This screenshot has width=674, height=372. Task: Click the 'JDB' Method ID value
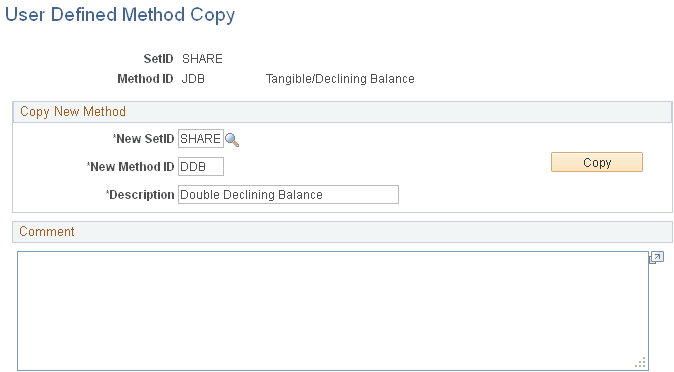pos(193,79)
